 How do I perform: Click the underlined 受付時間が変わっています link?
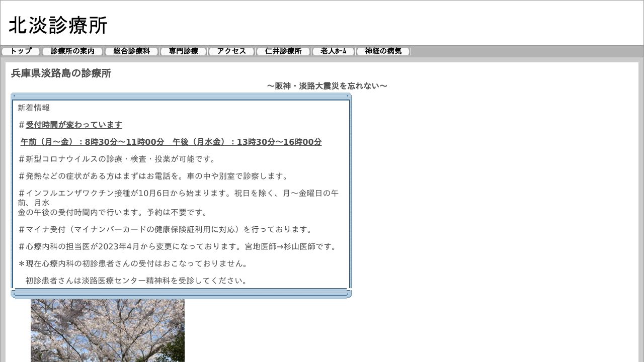74,124
